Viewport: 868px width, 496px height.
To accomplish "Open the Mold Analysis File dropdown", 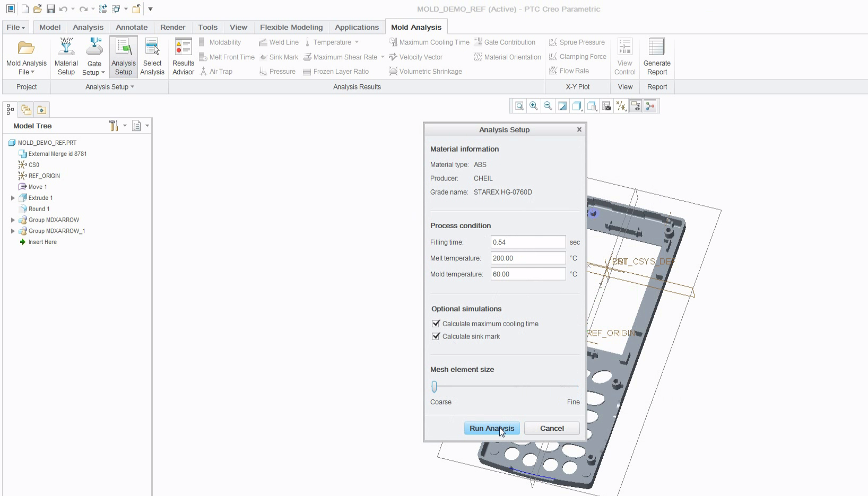I will coord(27,56).
